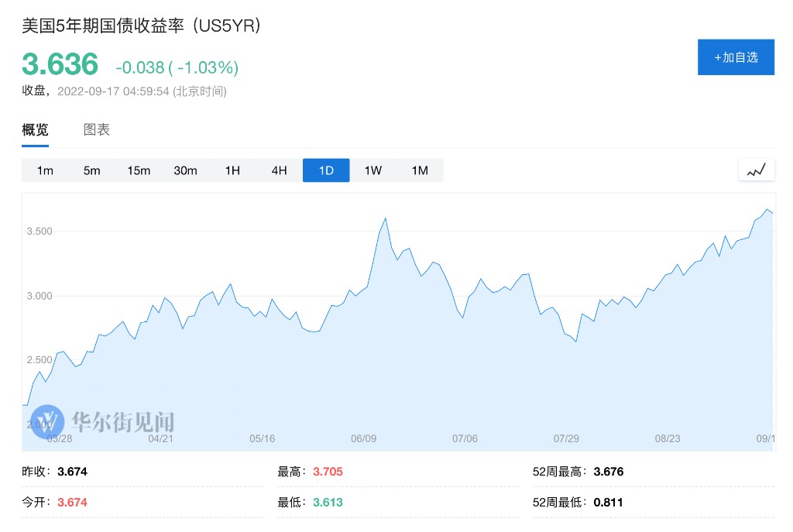The width and height of the screenshot is (793, 532).
Task: Switch to the 1M monthly interval
Action: point(420,170)
